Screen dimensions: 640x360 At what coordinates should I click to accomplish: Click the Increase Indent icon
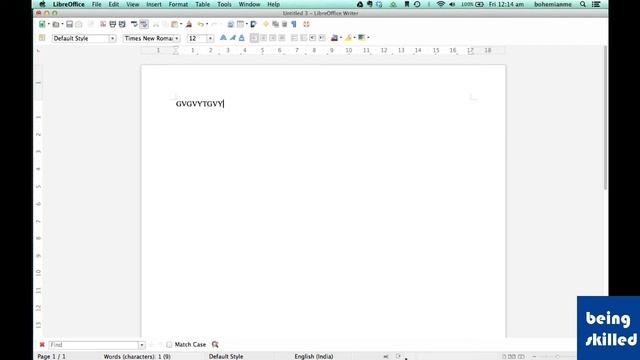[322, 38]
